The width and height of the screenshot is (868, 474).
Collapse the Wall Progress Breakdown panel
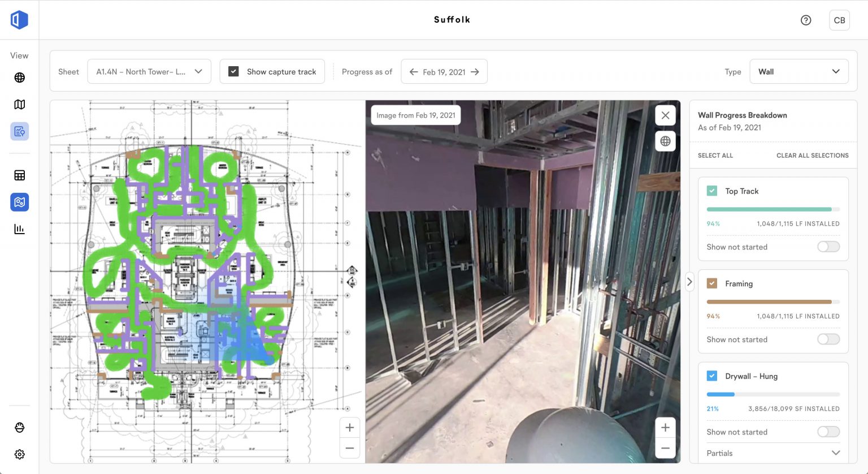[x=689, y=281]
